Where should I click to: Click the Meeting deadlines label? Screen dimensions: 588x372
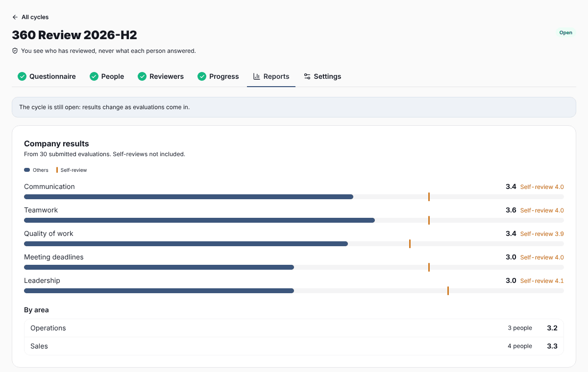coord(54,257)
